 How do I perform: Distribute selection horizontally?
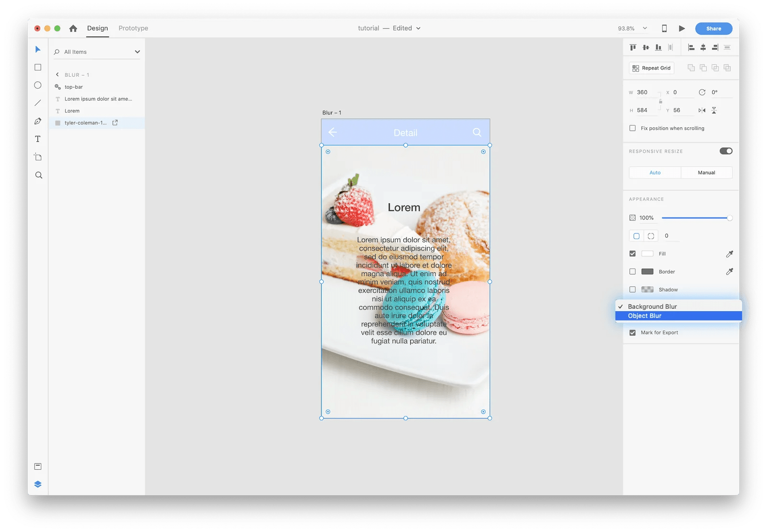tap(727, 47)
